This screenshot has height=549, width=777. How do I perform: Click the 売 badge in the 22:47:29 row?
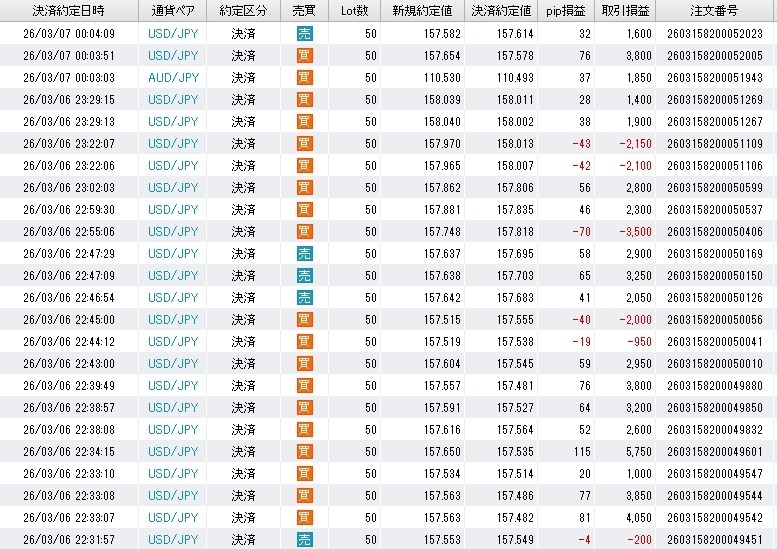[304, 253]
